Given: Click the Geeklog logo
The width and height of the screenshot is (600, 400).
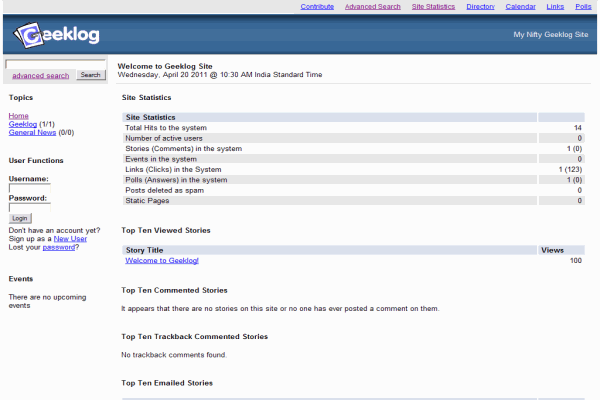Looking at the screenshot, I should point(57,36).
